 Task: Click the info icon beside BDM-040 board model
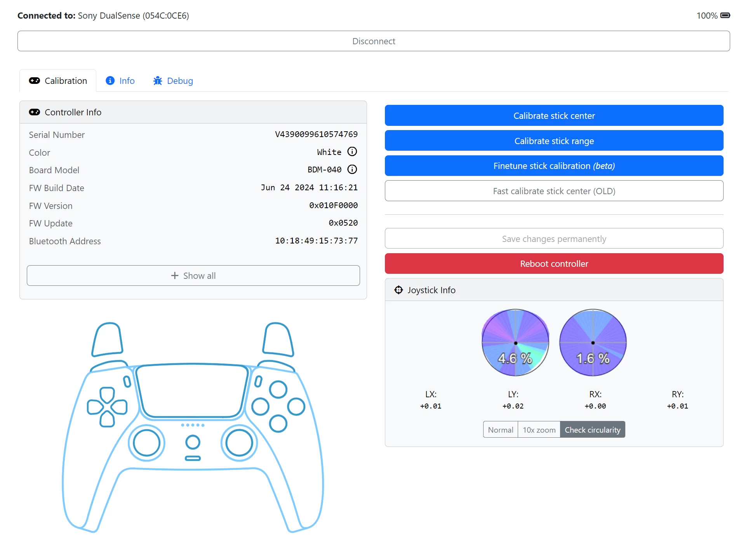pyautogui.click(x=352, y=170)
